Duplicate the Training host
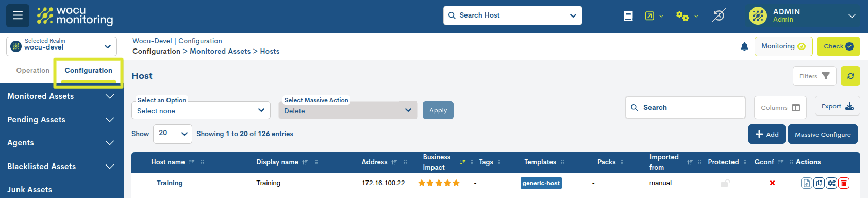Image resolution: width=868 pixels, height=198 pixels. click(x=819, y=183)
